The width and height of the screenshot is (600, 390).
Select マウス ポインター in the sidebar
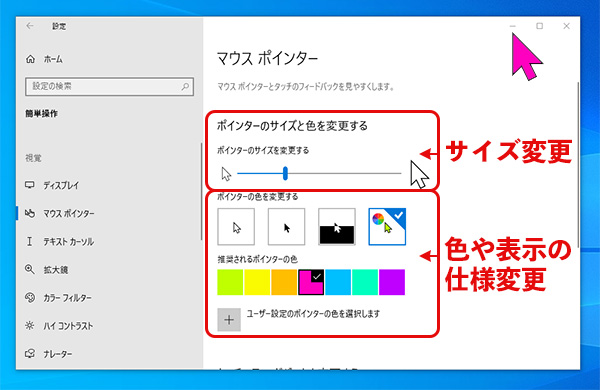point(68,213)
